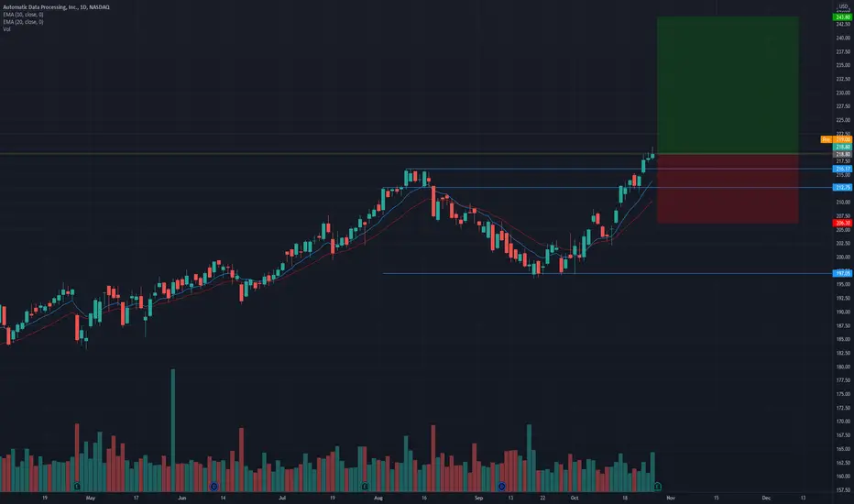Toggle the Vol indicator legend
This screenshot has width=854, height=504.
point(6,29)
